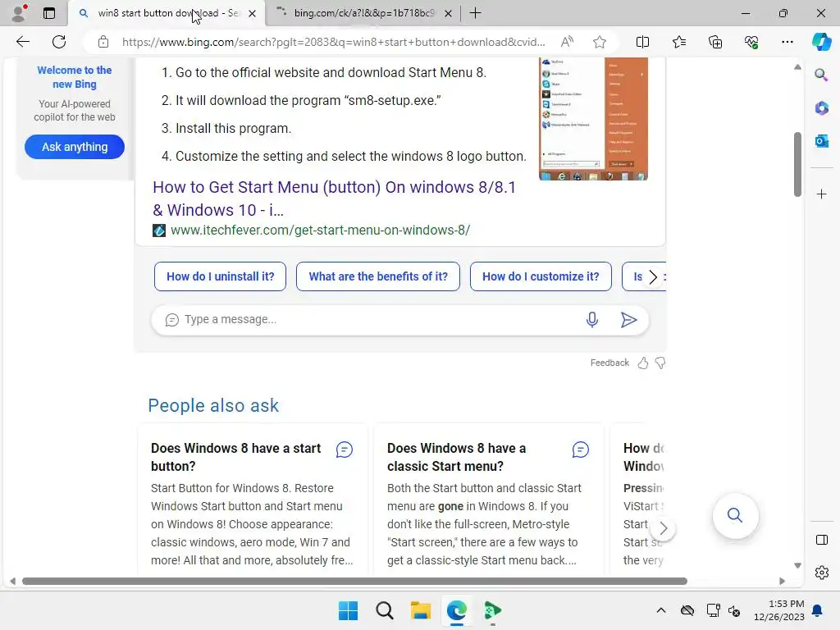Image resolution: width=840 pixels, height=630 pixels.
Task: Show more suggestion chips with arrow
Action: click(x=653, y=277)
